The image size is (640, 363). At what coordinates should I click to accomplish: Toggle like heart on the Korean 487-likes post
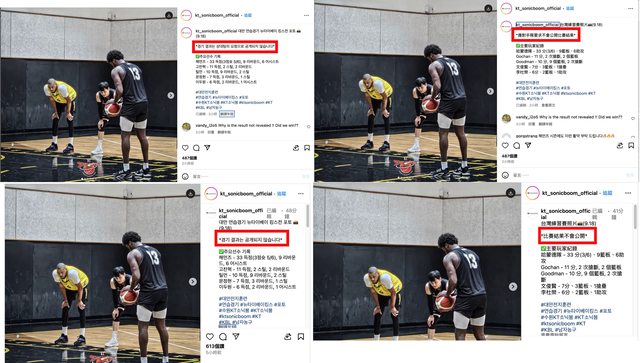[185, 147]
